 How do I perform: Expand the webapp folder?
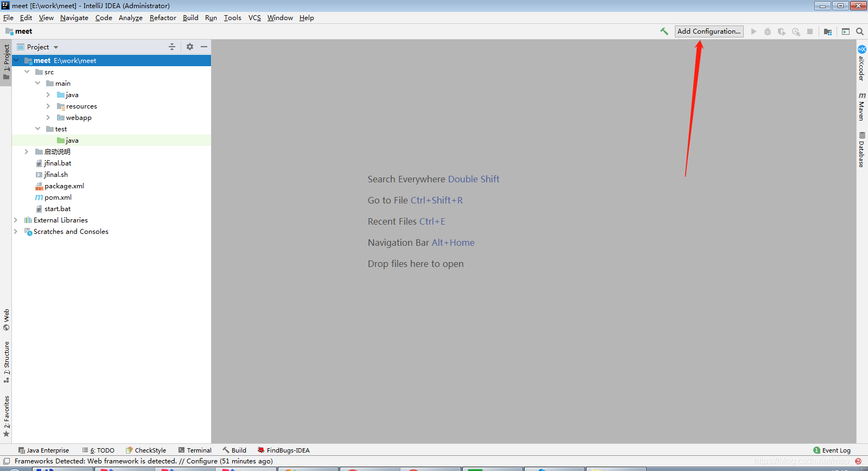pyautogui.click(x=48, y=117)
